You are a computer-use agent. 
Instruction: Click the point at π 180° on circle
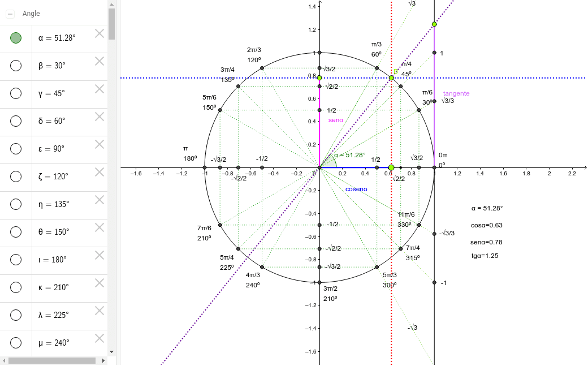point(205,167)
